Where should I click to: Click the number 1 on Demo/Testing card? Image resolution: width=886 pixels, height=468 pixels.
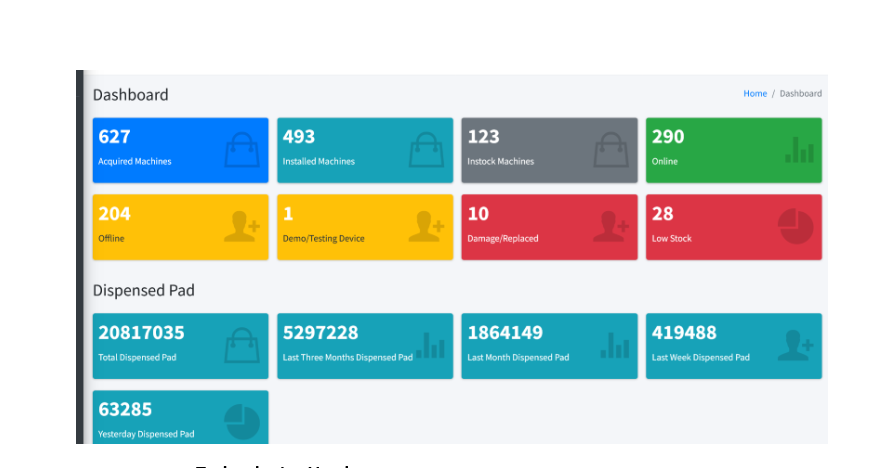tap(288, 214)
